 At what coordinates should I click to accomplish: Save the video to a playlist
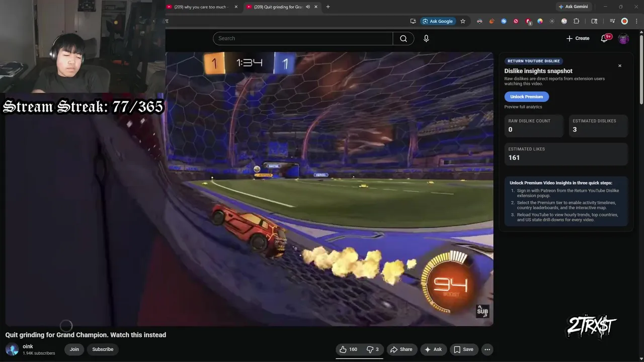463,349
